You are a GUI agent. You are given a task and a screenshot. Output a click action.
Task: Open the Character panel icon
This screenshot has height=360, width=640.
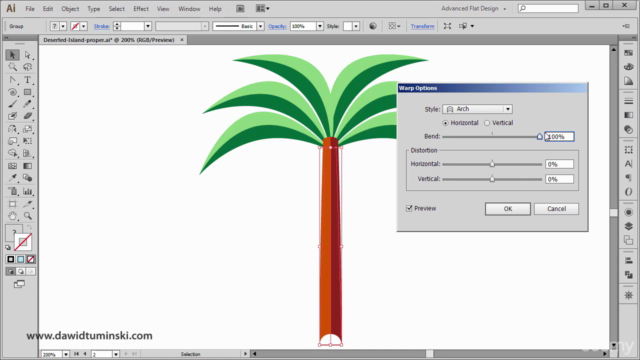(629, 164)
